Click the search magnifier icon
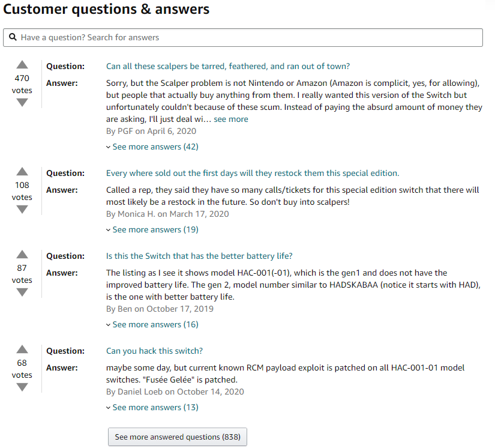The width and height of the screenshot is (495, 448). click(x=13, y=37)
